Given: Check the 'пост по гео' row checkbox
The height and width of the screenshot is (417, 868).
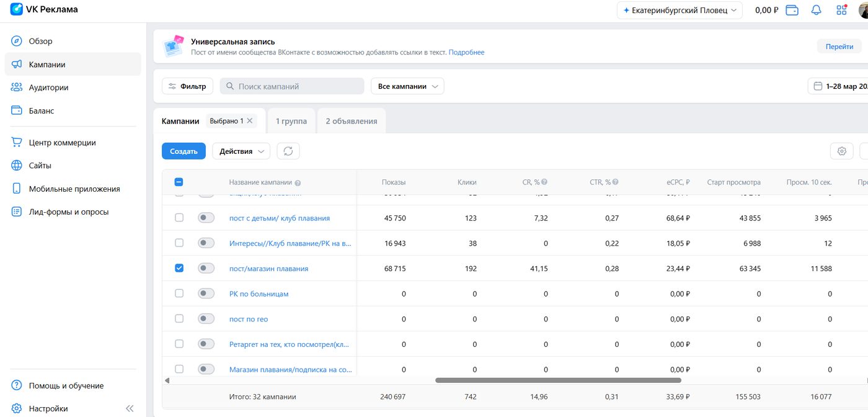Looking at the screenshot, I should (x=179, y=318).
